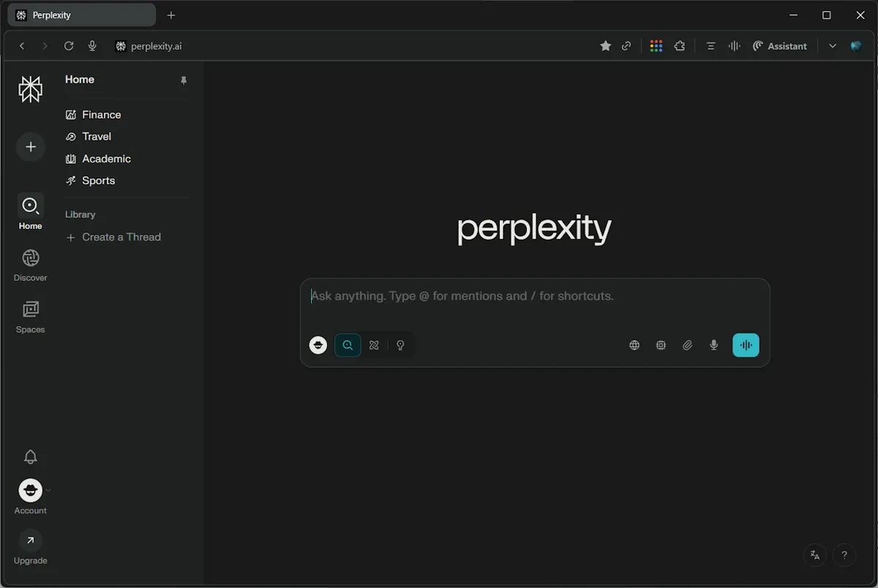Select Research mode icon
878x588 pixels.
point(374,345)
